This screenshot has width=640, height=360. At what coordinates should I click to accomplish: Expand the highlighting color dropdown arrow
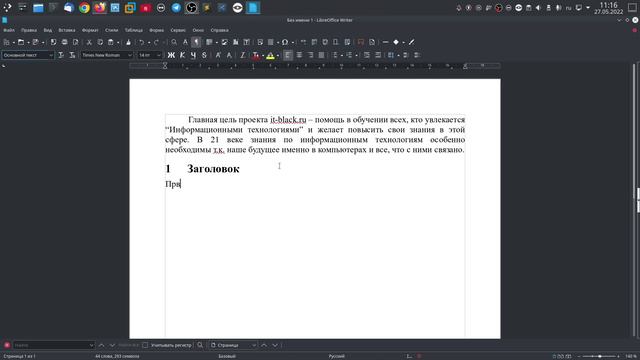click(278, 55)
